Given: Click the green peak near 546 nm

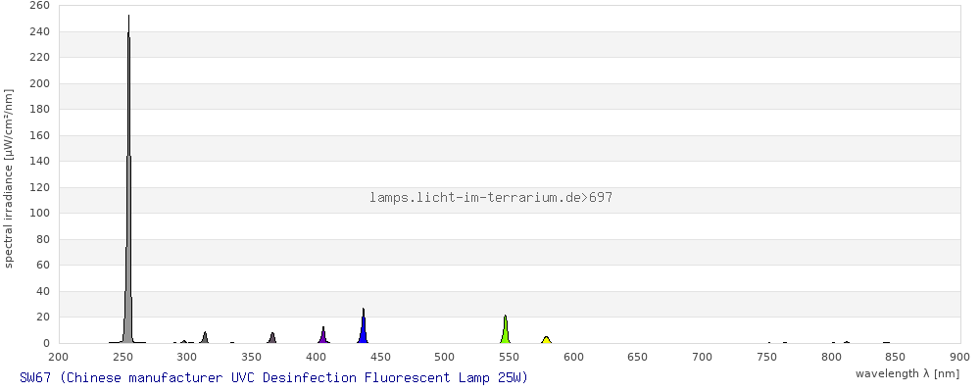Looking at the screenshot, I should click(505, 331).
